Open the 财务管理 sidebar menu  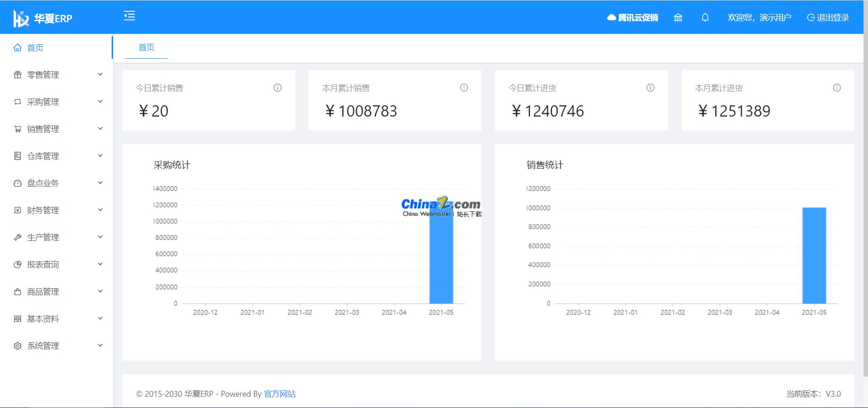click(x=56, y=210)
